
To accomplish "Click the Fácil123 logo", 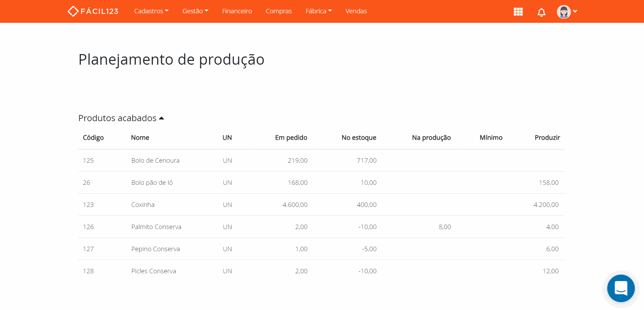I will coord(93,11).
